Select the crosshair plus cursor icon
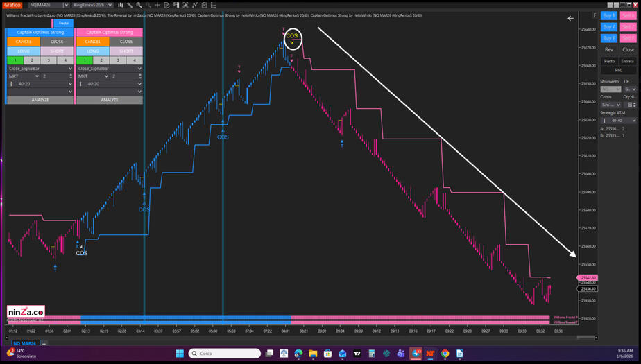 pos(157,5)
